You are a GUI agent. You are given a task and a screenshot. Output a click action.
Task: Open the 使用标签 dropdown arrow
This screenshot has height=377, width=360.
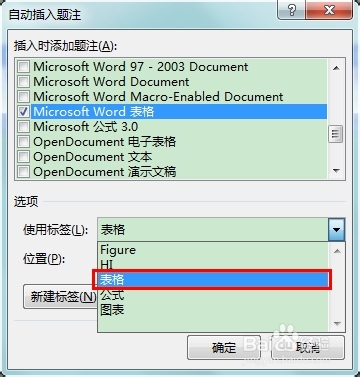[x=337, y=230]
